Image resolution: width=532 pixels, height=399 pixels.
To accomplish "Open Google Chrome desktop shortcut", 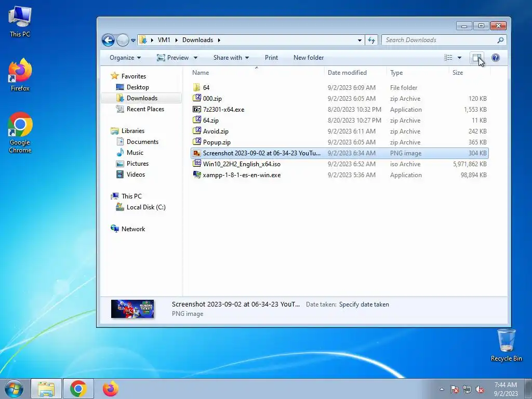I will 20,132.
